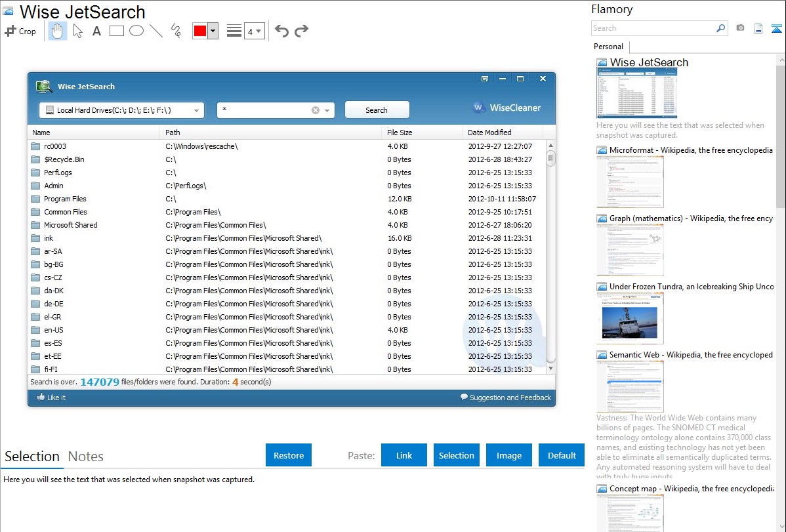Choose the freehand scribble tool

pyautogui.click(x=176, y=31)
